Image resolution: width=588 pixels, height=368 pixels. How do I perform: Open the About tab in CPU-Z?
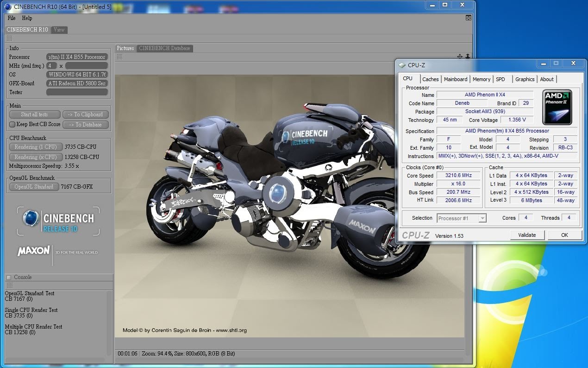(x=547, y=79)
